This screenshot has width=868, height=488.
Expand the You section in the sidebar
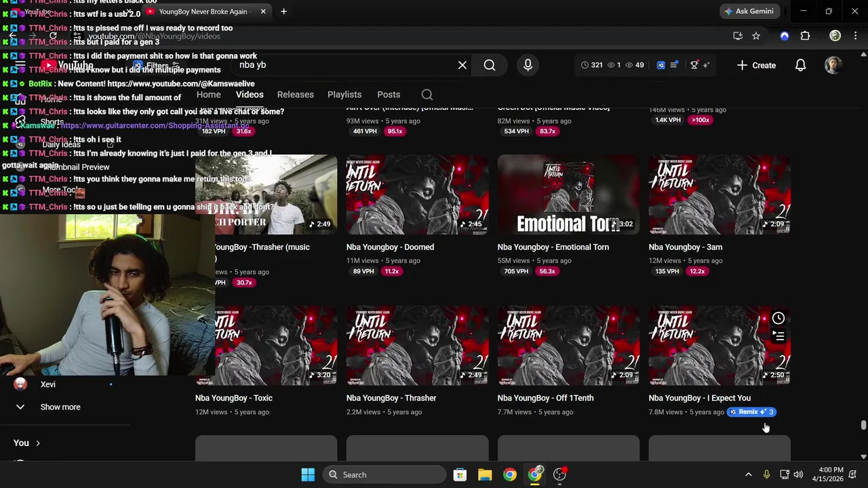[27, 443]
